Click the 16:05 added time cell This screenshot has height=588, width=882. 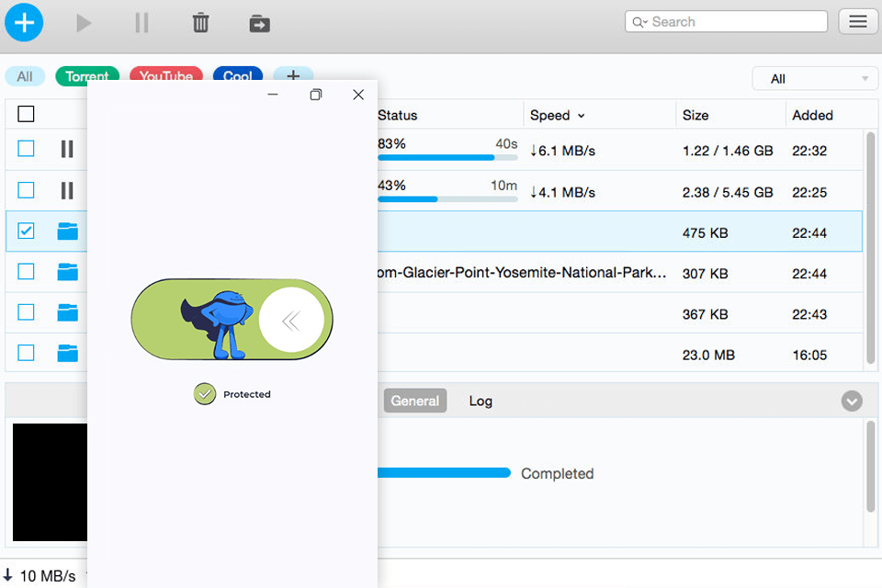click(x=809, y=355)
